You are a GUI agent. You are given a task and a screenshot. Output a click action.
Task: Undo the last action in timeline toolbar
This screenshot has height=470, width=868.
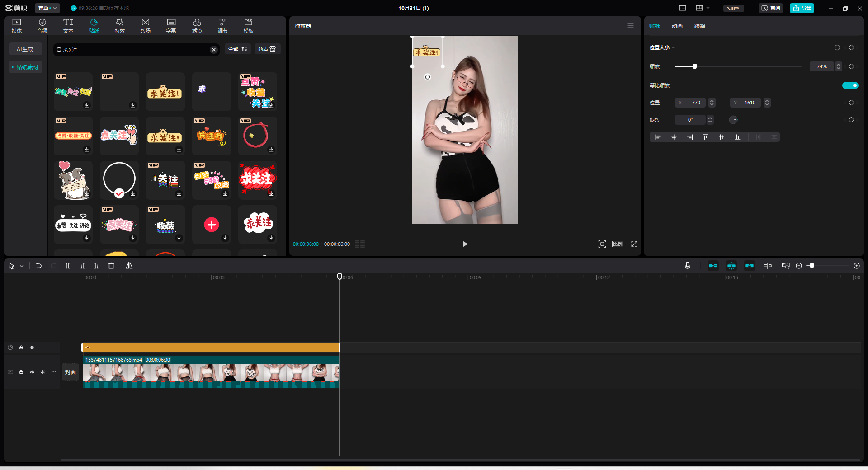(x=39, y=266)
